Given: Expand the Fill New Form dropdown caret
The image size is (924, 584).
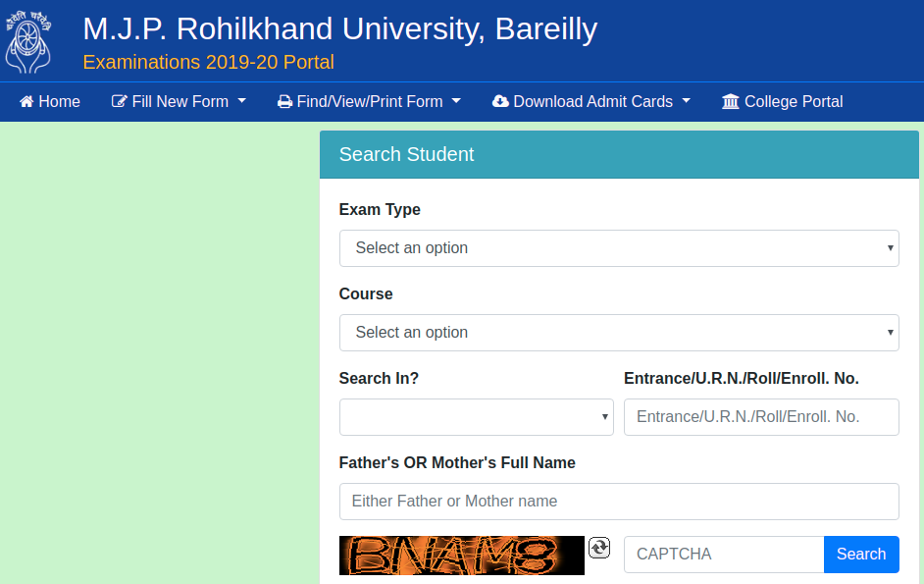Looking at the screenshot, I should pos(241,101).
